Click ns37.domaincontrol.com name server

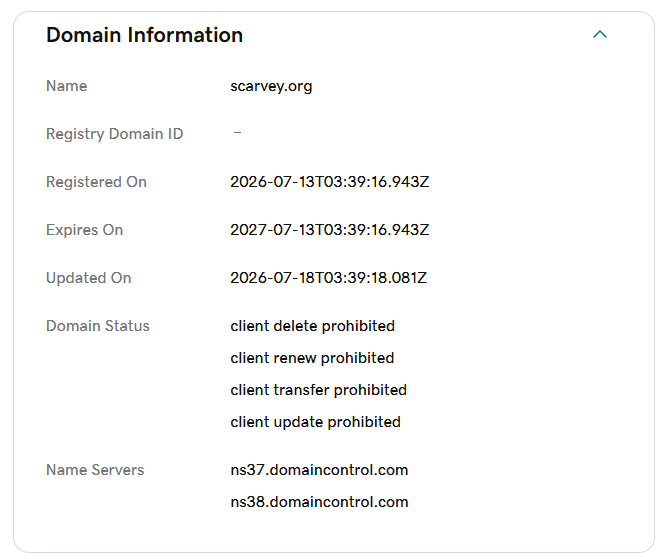319,470
